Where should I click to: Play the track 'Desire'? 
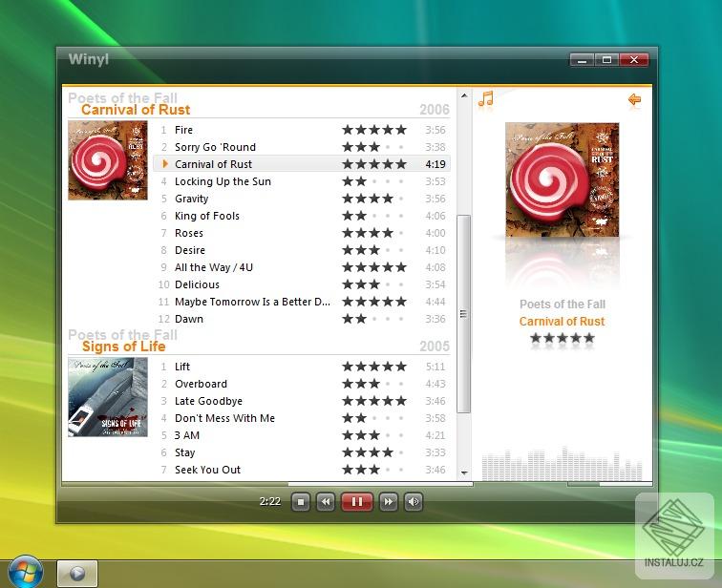click(x=302, y=250)
